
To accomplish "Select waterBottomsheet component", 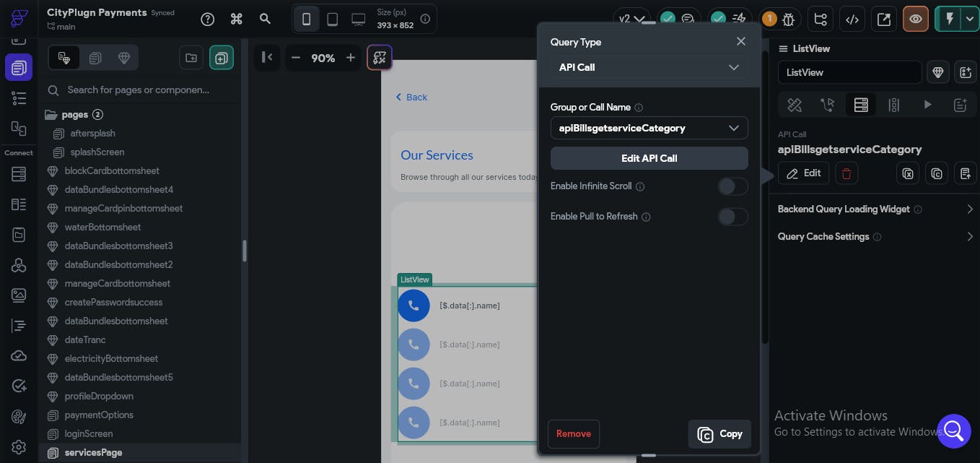I will coord(102,228).
